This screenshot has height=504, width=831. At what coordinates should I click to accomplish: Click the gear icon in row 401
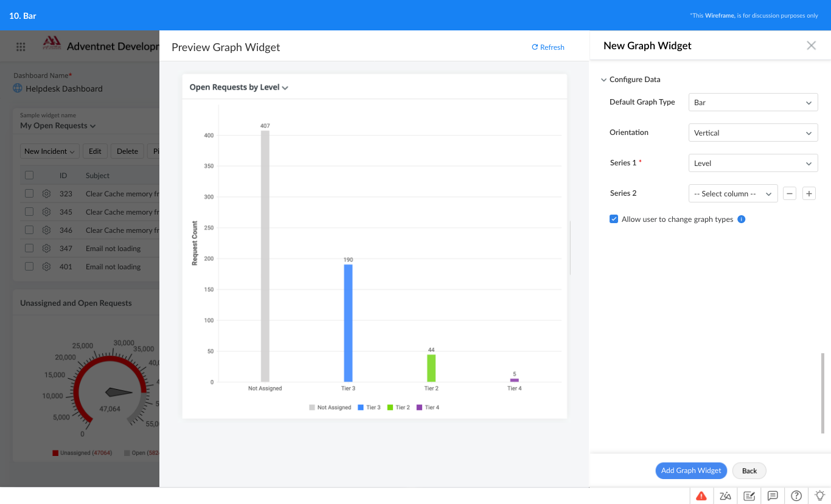(x=46, y=266)
